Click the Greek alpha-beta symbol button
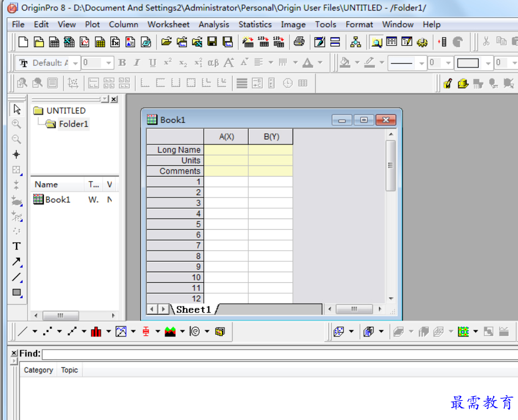The image size is (518, 420). click(213, 63)
